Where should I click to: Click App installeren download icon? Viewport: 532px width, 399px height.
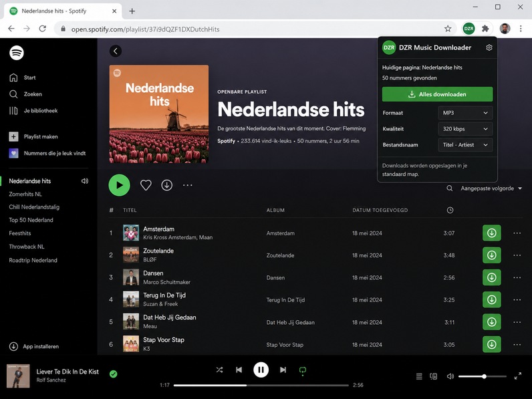click(x=13, y=346)
